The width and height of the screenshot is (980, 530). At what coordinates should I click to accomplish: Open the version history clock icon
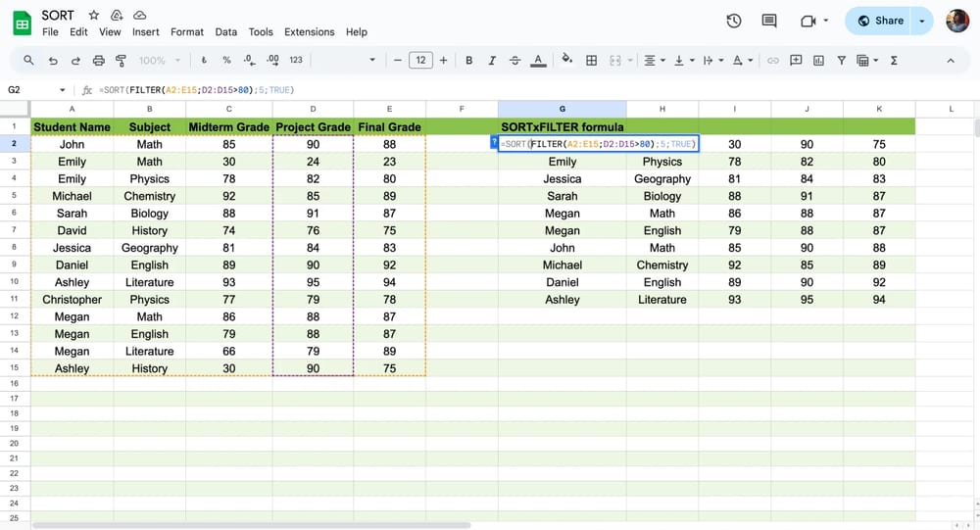[x=734, y=21]
